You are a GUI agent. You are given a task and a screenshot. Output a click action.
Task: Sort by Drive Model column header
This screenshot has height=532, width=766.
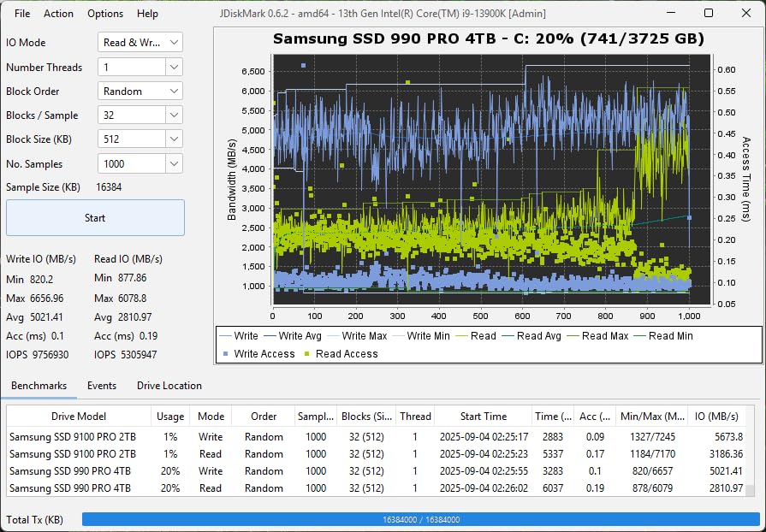79,417
